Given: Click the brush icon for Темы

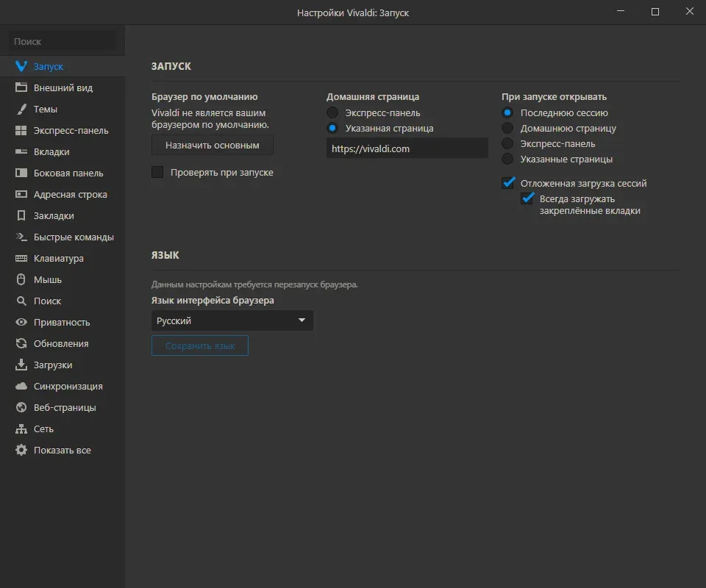Looking at the screenshot, I should pyautogui.click(x=21, y=109).
